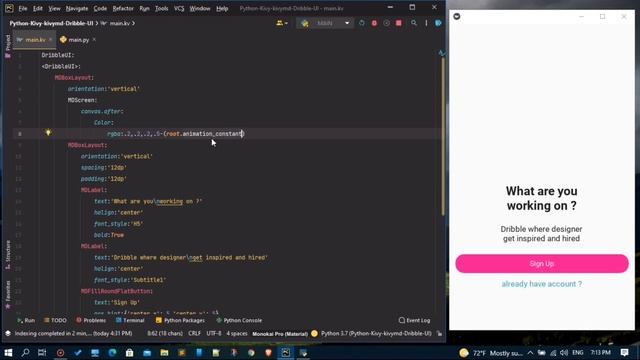
Task: Open the code with me users dropdown
Action: tap(282, 23)
